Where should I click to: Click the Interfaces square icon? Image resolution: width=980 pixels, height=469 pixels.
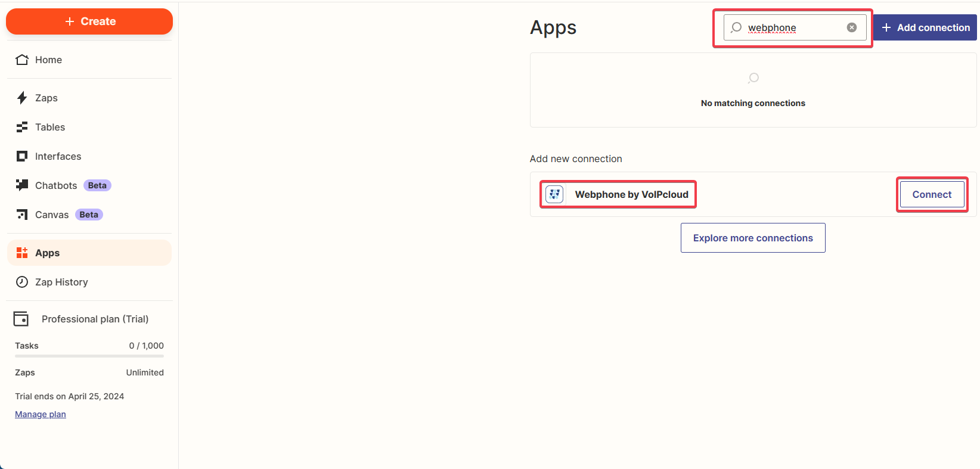point(22,156)
